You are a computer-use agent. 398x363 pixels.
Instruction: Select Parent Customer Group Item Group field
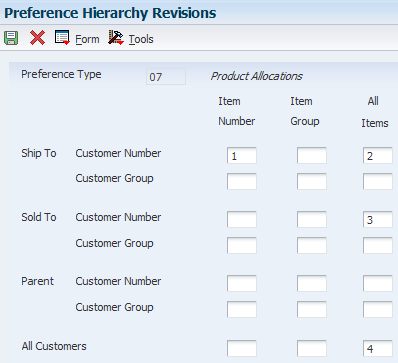[x=312, y=309]
